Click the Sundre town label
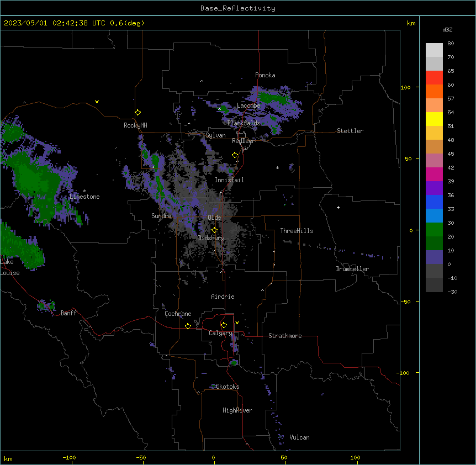 click(161, 216)
